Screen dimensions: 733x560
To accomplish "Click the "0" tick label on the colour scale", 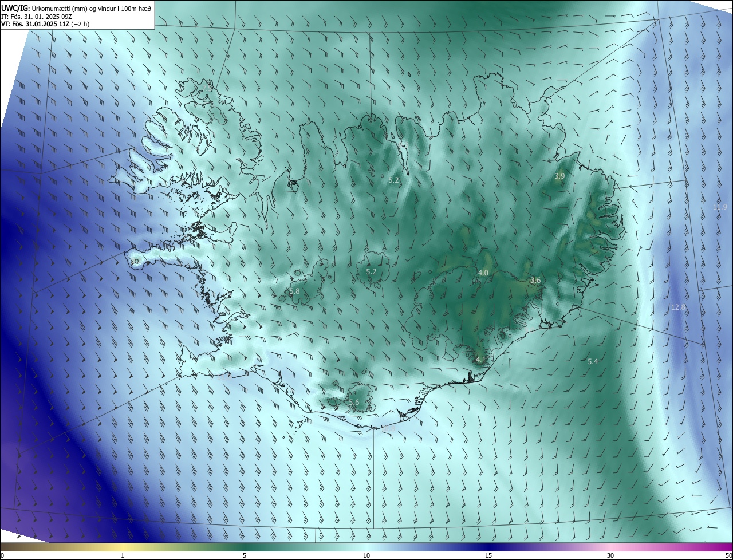I will pyautogui.click(x=2, y=555).
